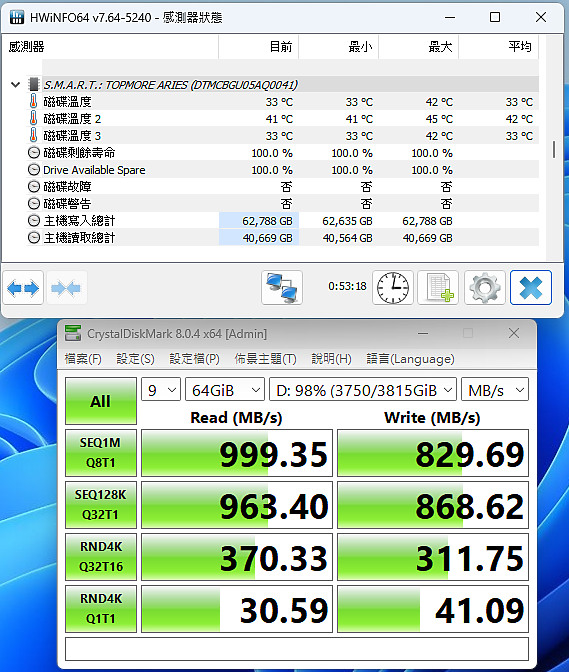569x672 pixels.
Task: Click the blue X close sensors button
Action: pyautogui.click(x=531, y=288)
